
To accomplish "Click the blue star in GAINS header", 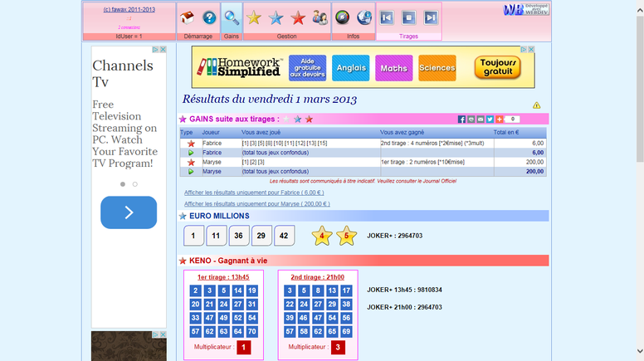I will [297, 120].
